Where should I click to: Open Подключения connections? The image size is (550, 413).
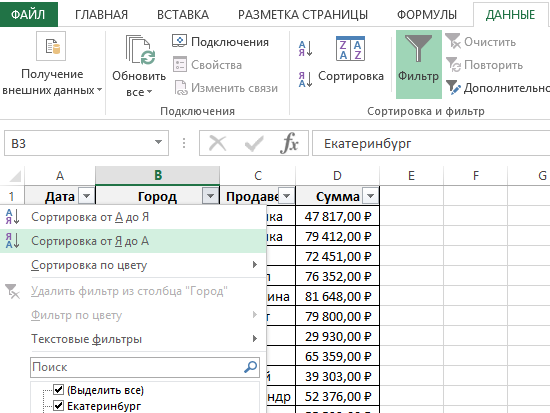point(220,42)
